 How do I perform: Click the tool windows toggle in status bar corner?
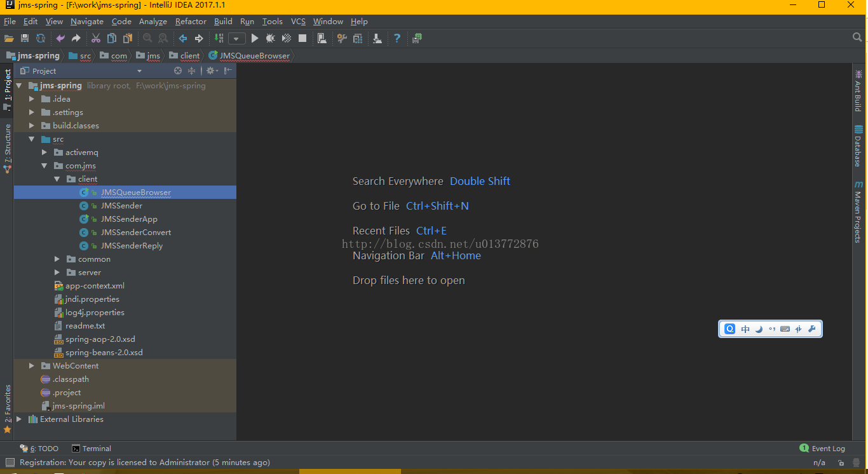point(9,463)
